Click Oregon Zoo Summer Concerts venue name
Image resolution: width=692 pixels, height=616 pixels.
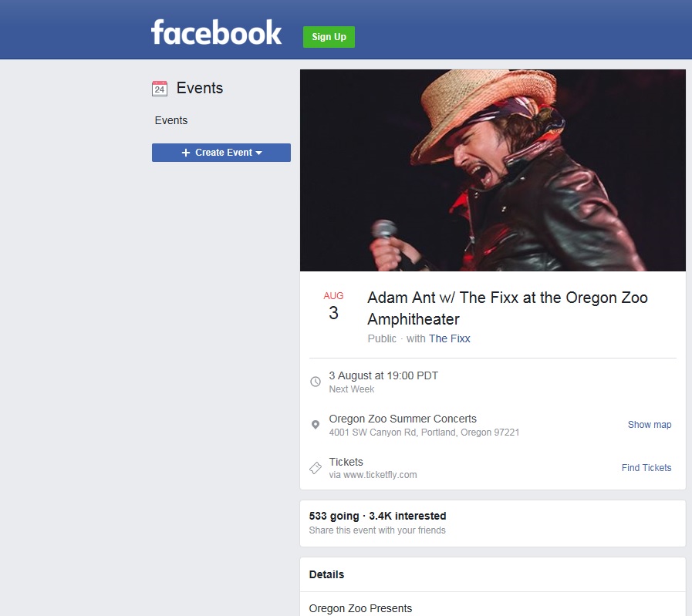[x=403, y=419]
